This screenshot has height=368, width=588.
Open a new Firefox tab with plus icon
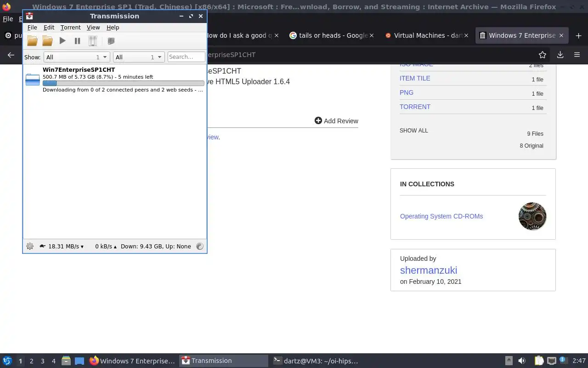pos(578,35)
